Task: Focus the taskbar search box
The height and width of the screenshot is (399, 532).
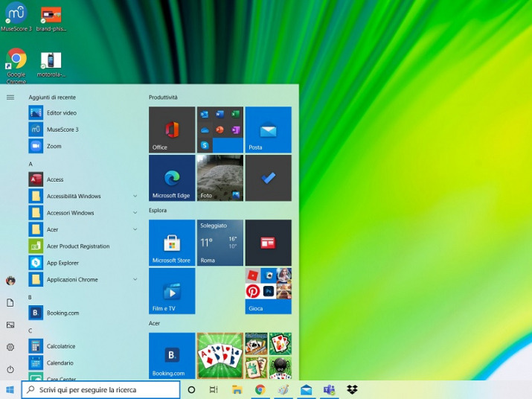Action: click(100, 389)
